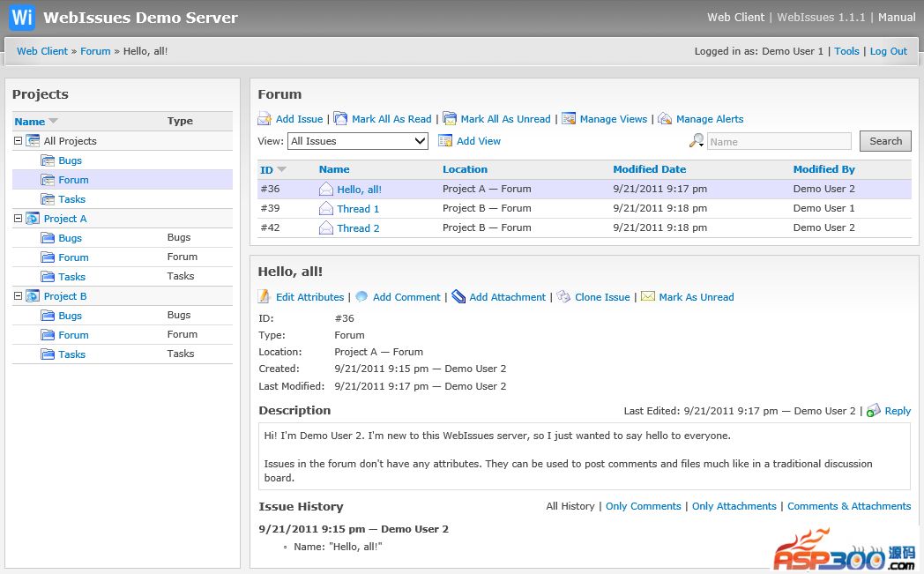Collapse the Project A tree node

click(x=18, y=219)
